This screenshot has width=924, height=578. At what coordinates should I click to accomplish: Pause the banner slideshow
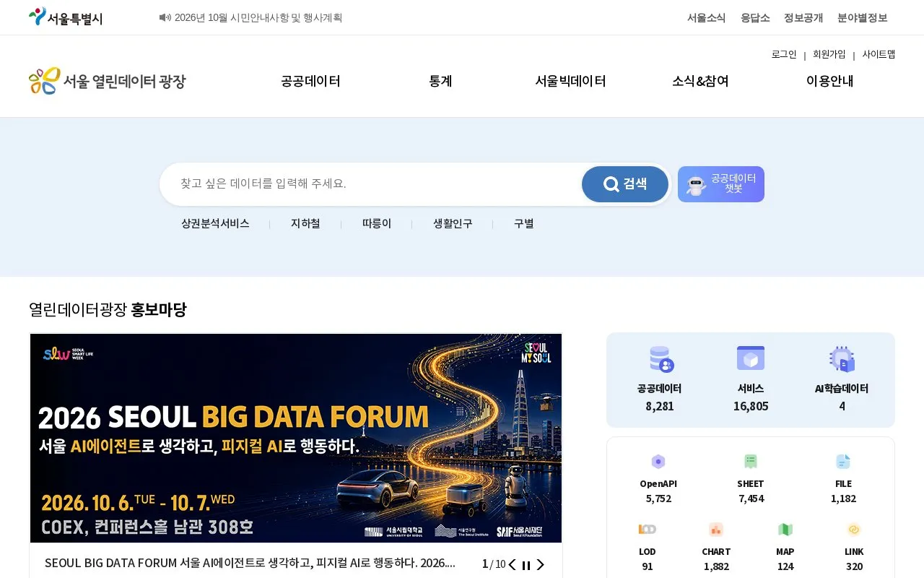point(526,565)
